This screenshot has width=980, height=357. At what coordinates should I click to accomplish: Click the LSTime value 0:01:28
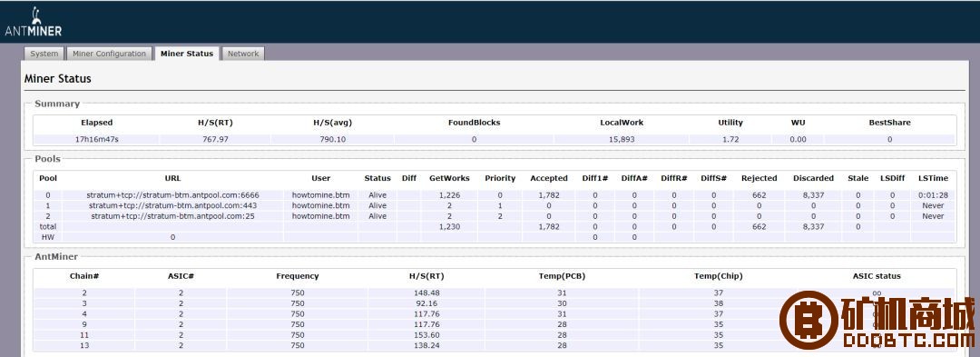pyautogui.click(x=933, y=195)
